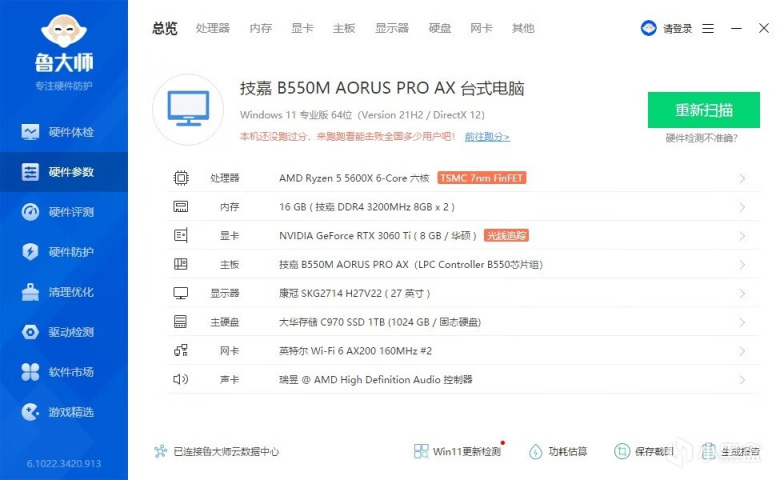Click AMD High Definition Audio text
784x480 pixels.
point(376,380)
